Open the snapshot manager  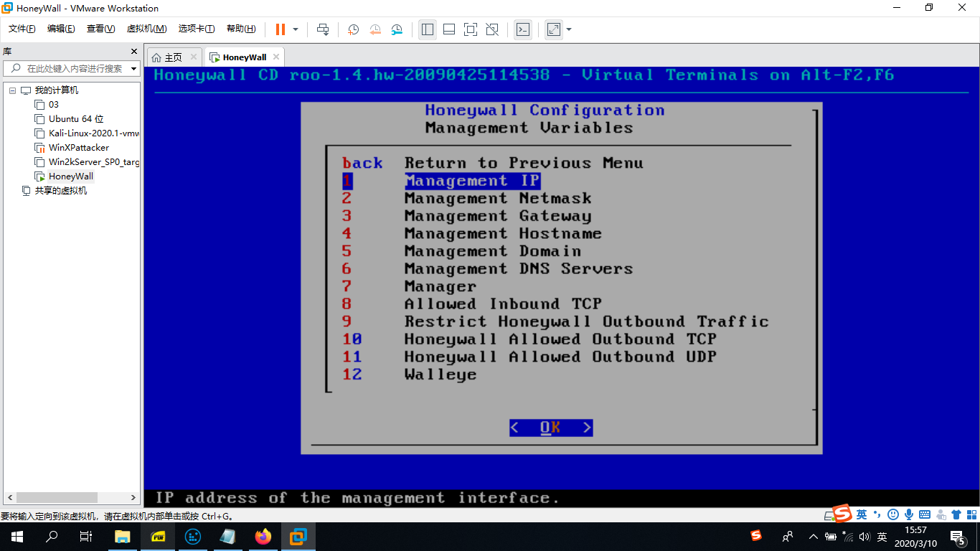(x=397, y=29)
